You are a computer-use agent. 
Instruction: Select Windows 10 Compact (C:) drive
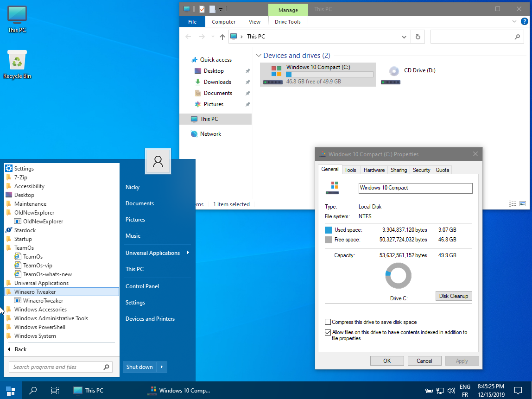point(318,74)
